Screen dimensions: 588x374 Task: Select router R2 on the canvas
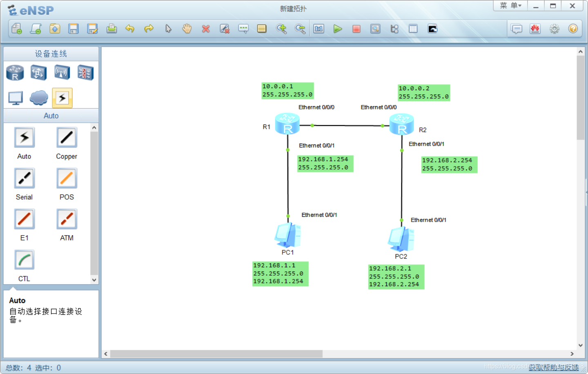point(401,125)
